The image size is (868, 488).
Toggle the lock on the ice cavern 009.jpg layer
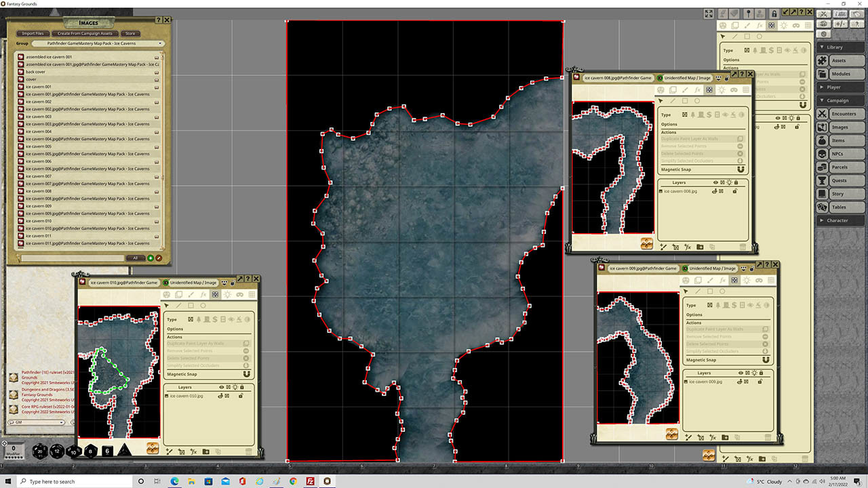pyautogui.click(x=760, y=382)
